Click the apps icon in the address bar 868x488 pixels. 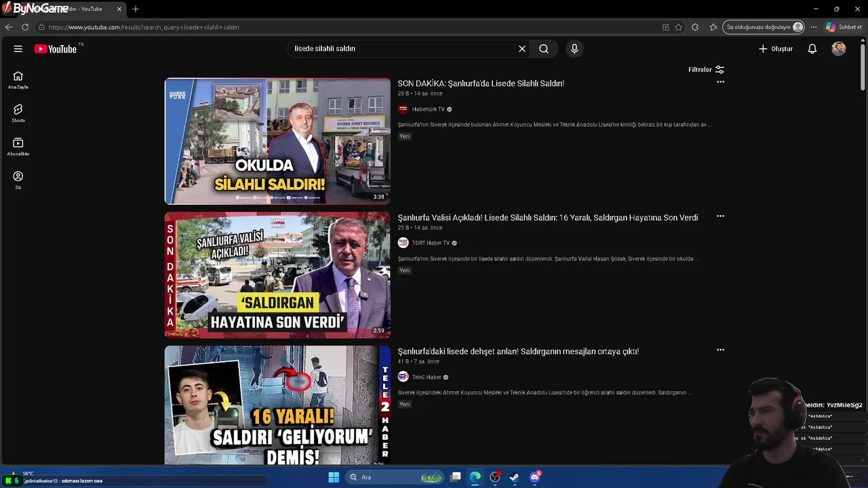tap(666, 27)
